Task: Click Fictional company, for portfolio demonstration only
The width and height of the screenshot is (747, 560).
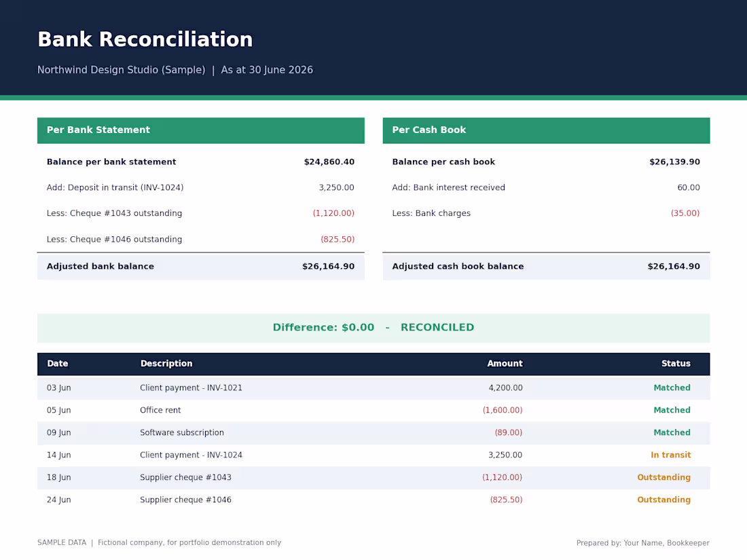Action: (189, 543)
